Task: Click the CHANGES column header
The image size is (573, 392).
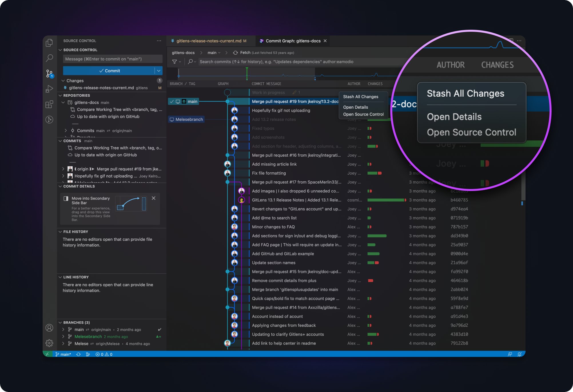Action: (375, 84)
